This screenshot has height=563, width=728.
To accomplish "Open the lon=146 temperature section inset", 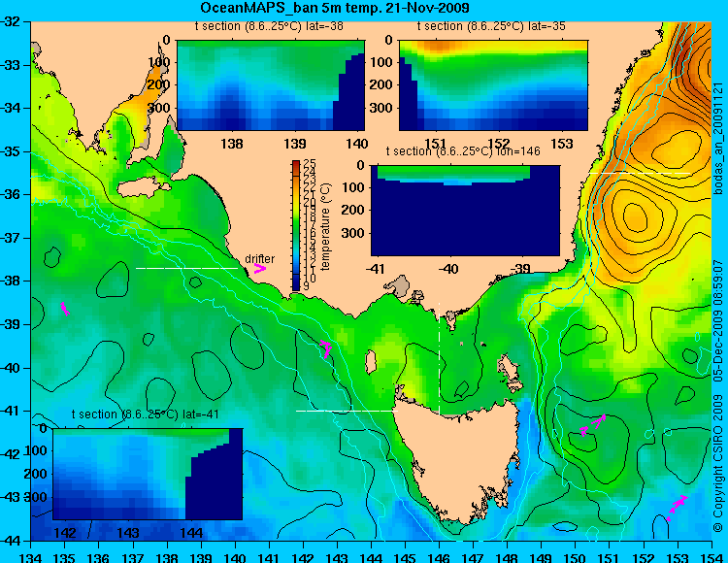I will pyautogui.click(x=465, y=211).
